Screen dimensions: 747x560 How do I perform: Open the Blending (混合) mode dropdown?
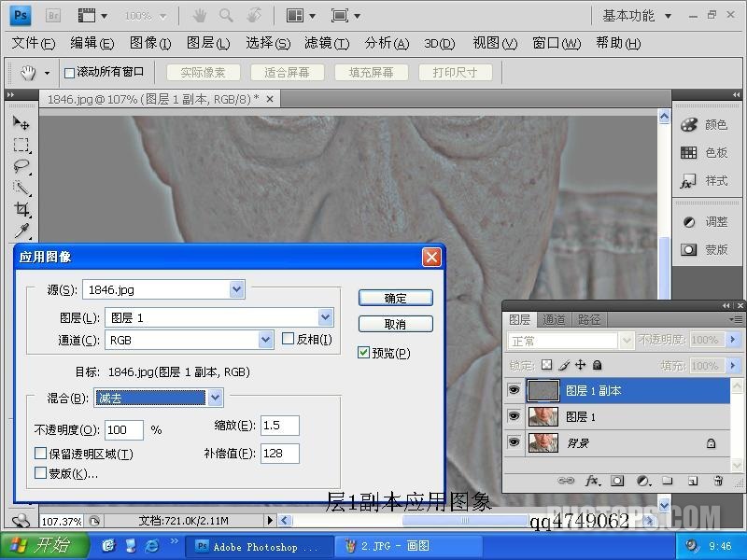216,398
